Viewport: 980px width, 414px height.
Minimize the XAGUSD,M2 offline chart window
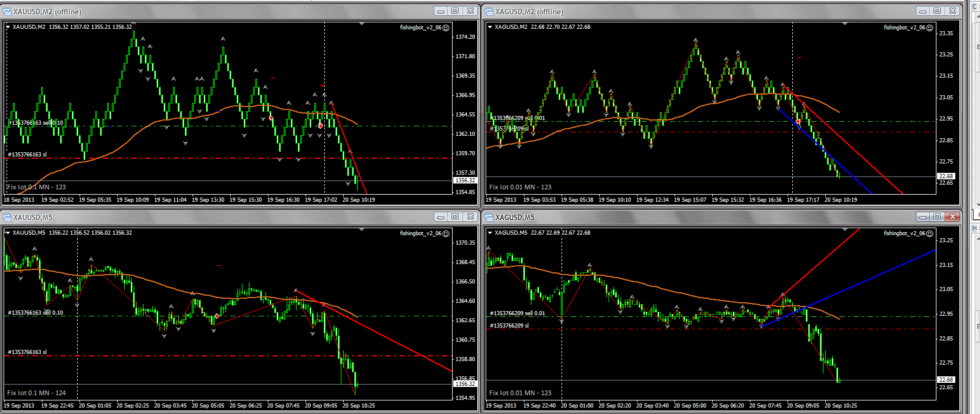[923, 11]
